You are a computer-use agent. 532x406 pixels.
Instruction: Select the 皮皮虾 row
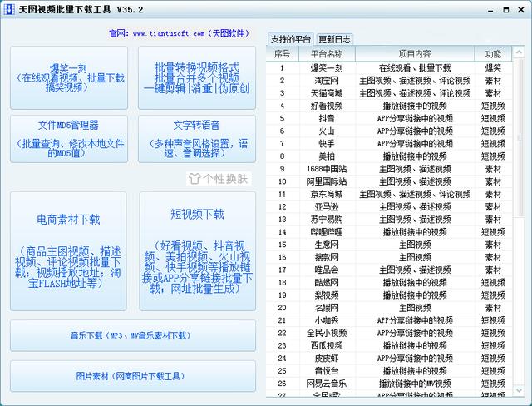[389, 359]
